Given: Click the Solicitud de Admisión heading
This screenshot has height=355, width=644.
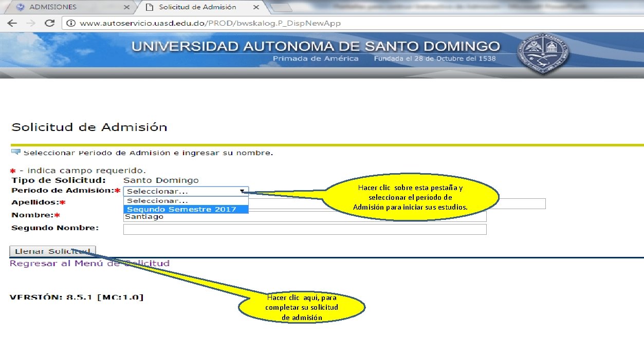Looking at the screenshot, I should click(x=89, y=127).
